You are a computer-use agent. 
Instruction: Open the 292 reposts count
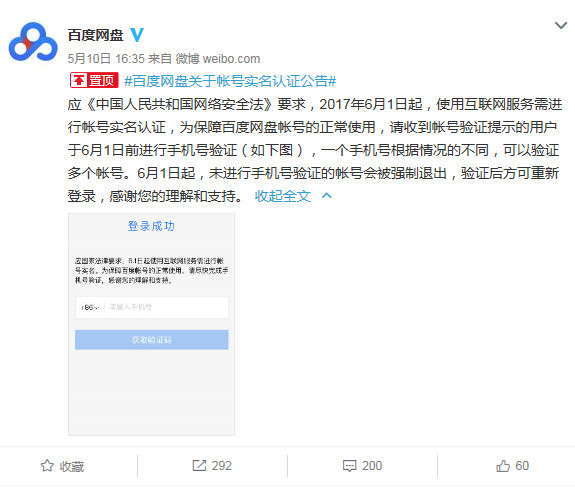click(x=221, y=466)
